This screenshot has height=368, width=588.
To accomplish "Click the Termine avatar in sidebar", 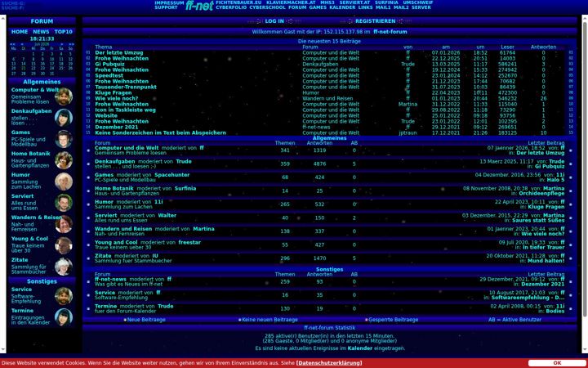I will click(x=64, y=317).
